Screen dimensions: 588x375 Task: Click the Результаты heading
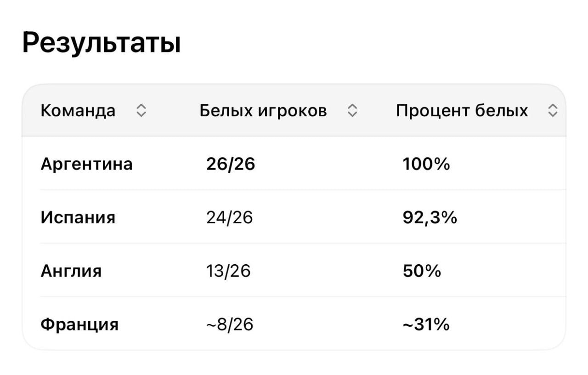pos(101,44)
